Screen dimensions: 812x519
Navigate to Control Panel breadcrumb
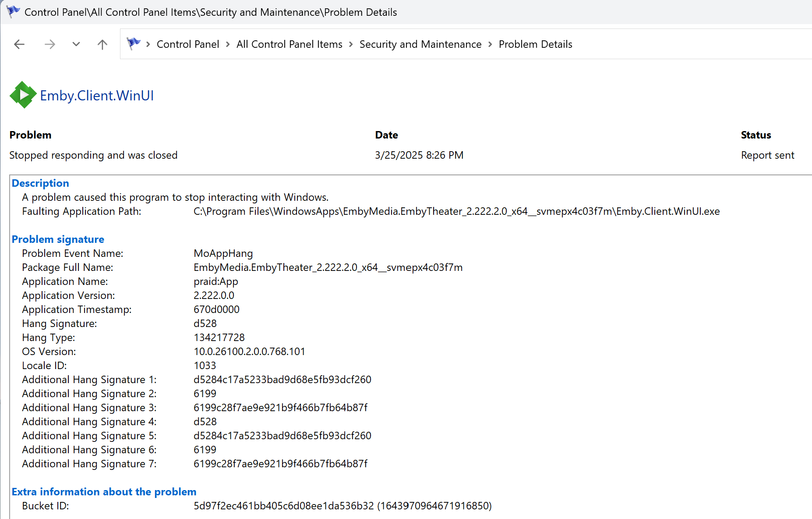tap(188, 44)
